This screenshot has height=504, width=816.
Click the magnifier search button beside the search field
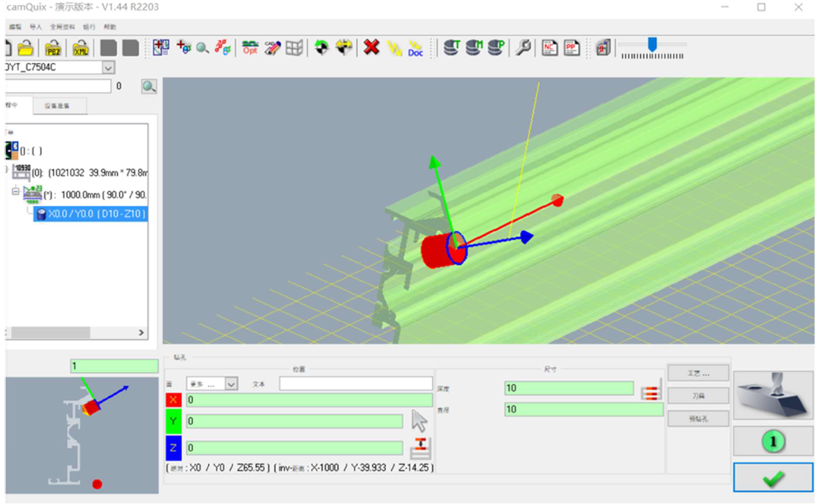(149, 86)
